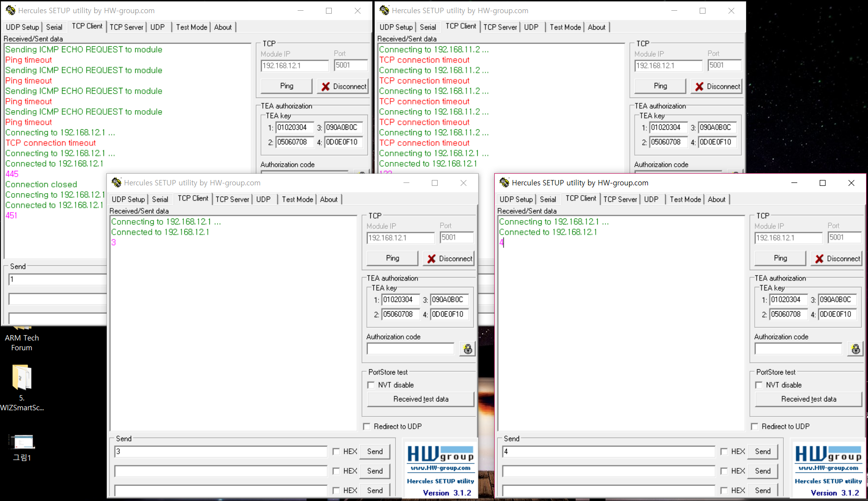Screen dimensions: 868x501
Task: Click Send next to field containing 4
Action: click(763, 452)
